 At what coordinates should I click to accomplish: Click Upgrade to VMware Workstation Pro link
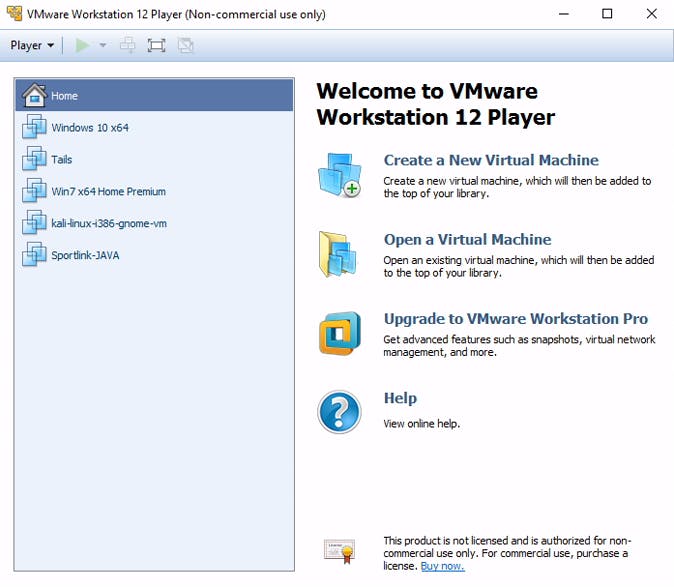point(516,318)
